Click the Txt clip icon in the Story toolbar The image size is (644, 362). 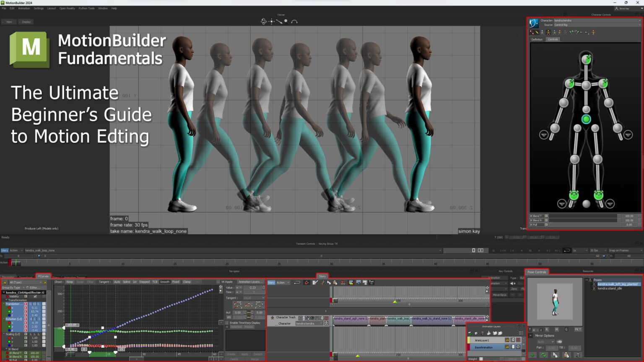pos(371,282)
